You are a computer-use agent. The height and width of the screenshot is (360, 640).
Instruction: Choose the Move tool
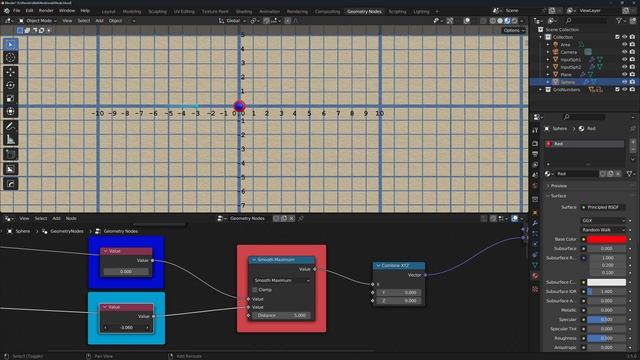11,72
